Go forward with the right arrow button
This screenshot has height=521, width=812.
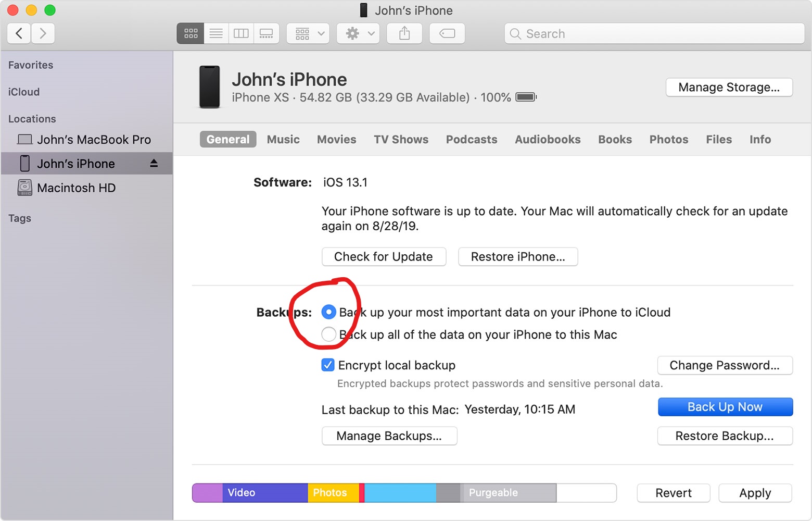43,33
